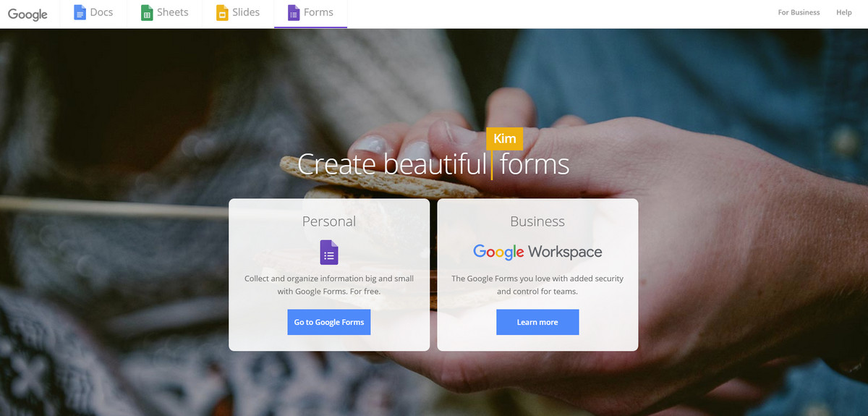The height and width of the screenshot is (416, 868).
Task: Click the Go to Google Forms button
Action: click(x=329, y=322)
